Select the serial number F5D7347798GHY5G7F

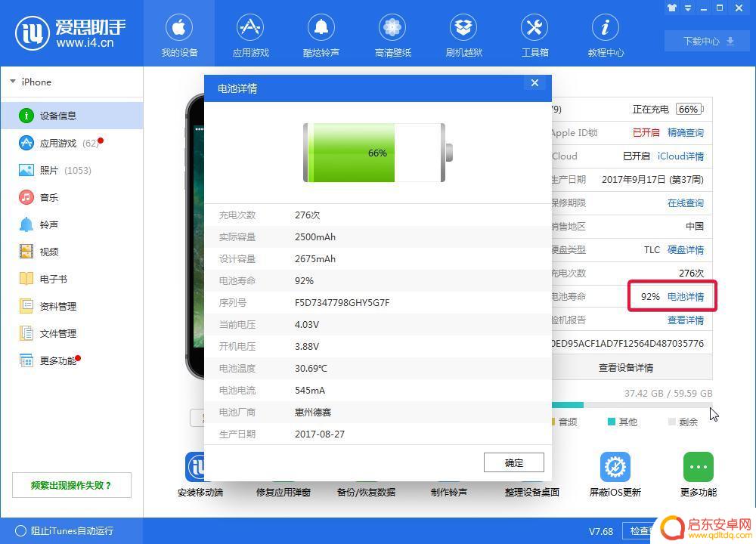(x=342, y=302)
